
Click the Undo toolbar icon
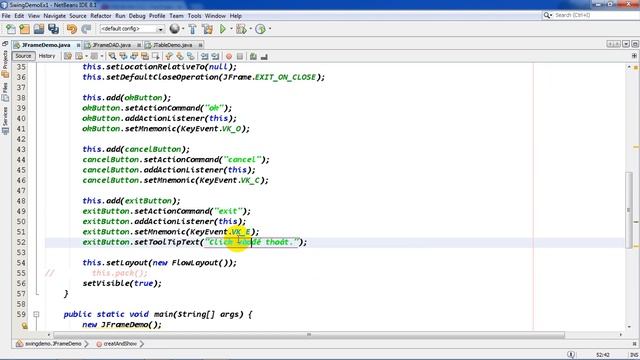pos(72,29)
